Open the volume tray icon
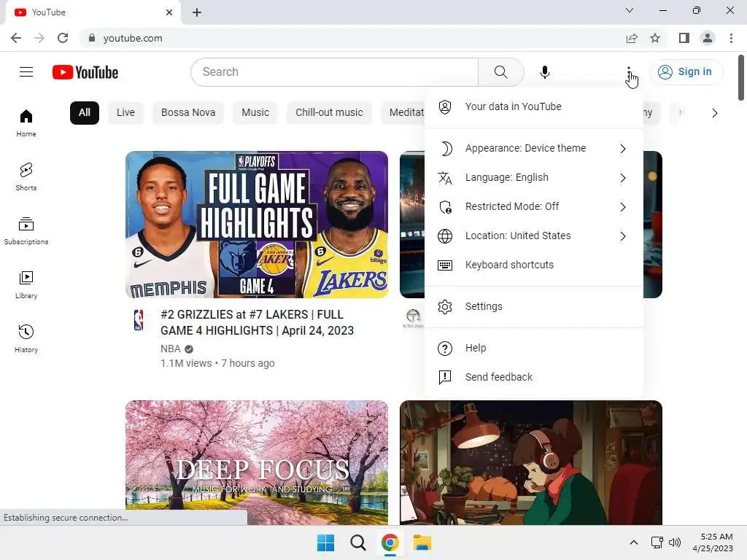 click(675, 542)
